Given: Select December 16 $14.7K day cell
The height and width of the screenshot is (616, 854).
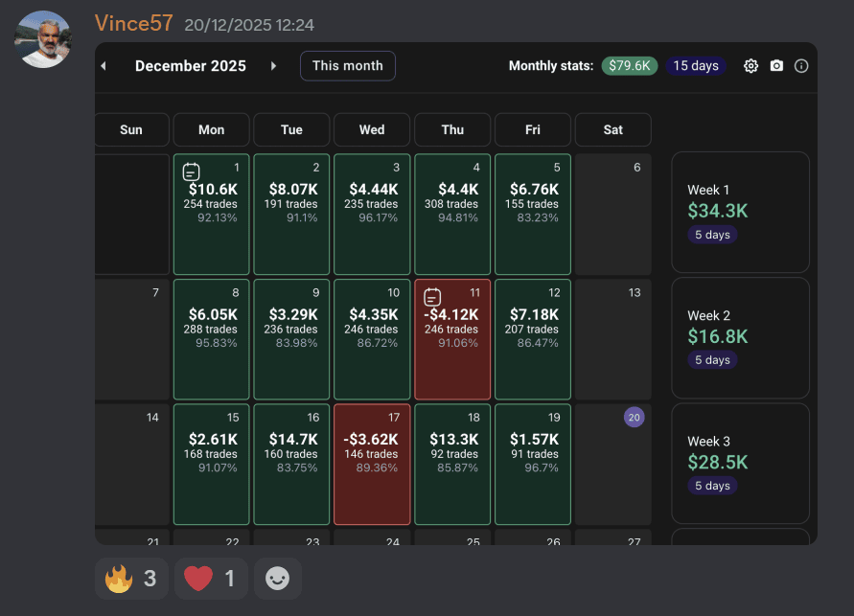Looking at the screenshot, I should point(291,464).
